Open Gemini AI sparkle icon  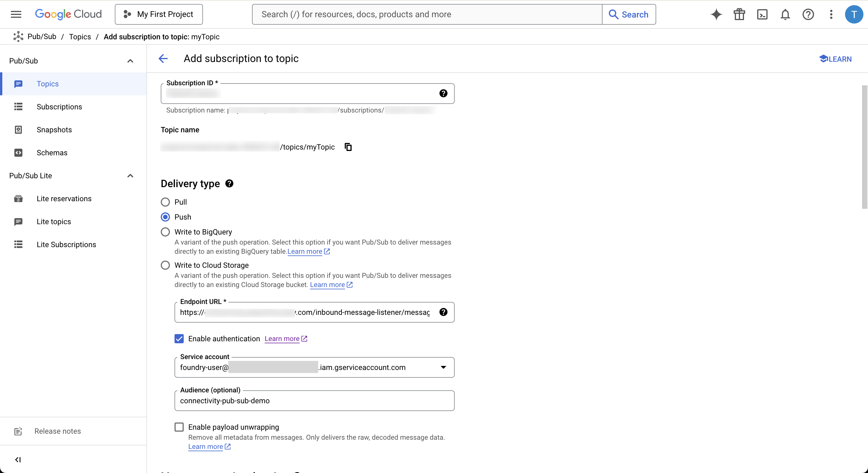click(716, 14)
